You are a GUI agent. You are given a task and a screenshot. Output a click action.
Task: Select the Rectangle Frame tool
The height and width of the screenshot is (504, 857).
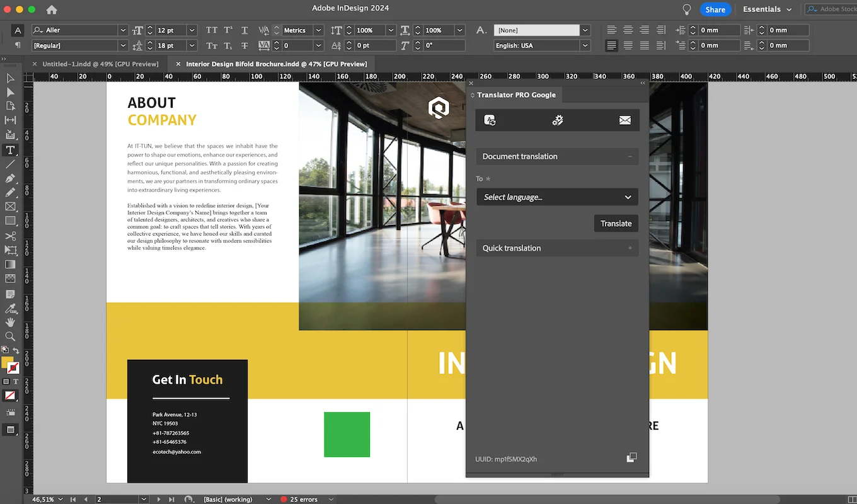click(x=10, y=207)
